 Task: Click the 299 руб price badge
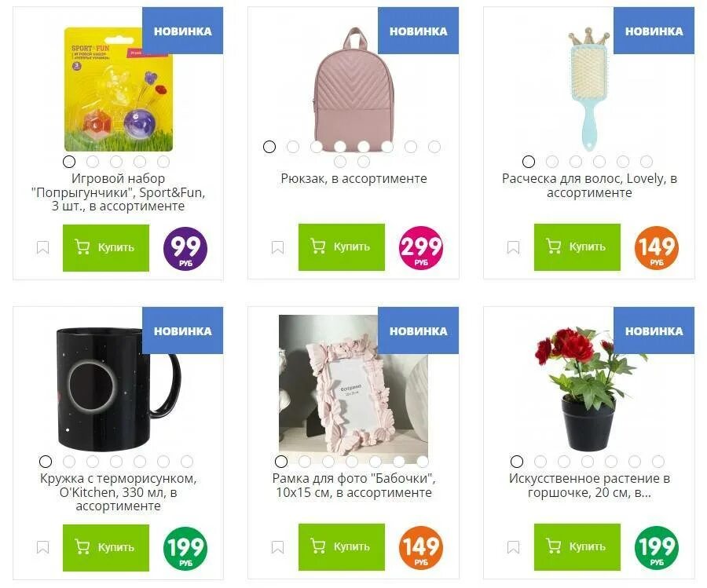[421, 248]
